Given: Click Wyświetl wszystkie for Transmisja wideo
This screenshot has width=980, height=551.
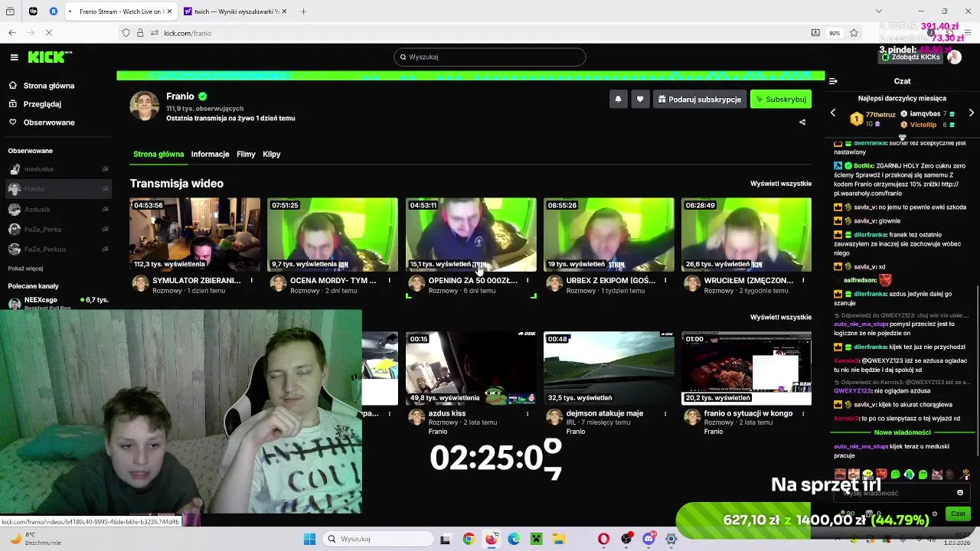Looking at the screenshot, I should (780, 184).
